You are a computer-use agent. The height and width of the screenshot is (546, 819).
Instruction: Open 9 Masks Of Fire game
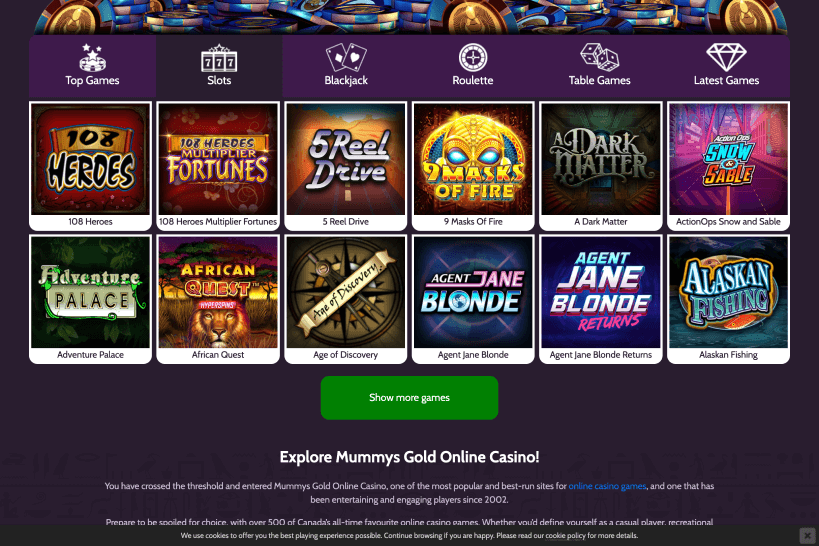[x=473, y=166]
